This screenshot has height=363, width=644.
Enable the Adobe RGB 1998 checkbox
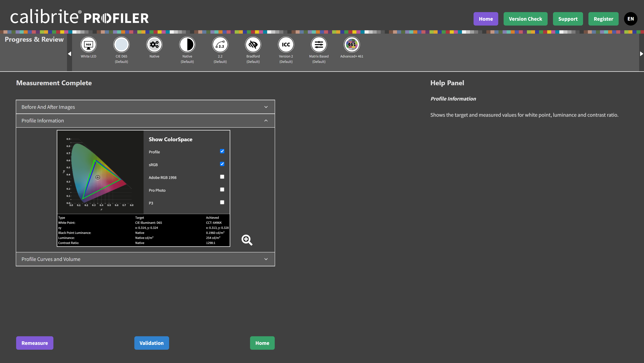click(x=222, y=177)
